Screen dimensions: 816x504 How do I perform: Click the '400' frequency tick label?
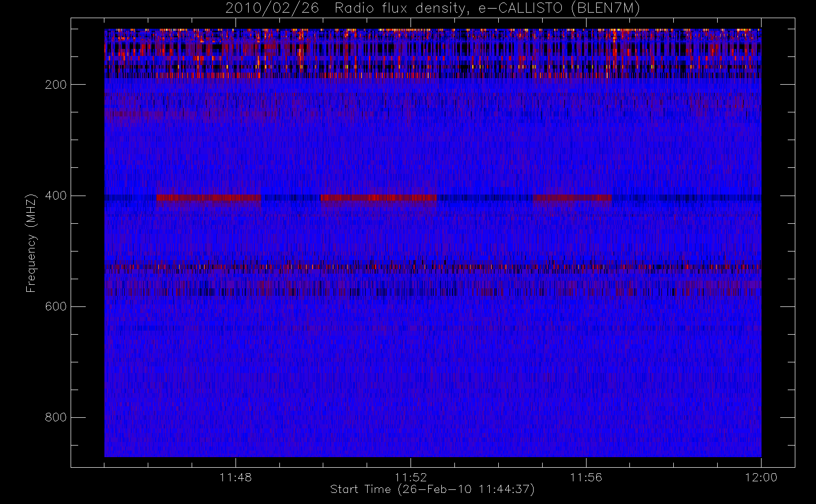(x=55, y=196)
